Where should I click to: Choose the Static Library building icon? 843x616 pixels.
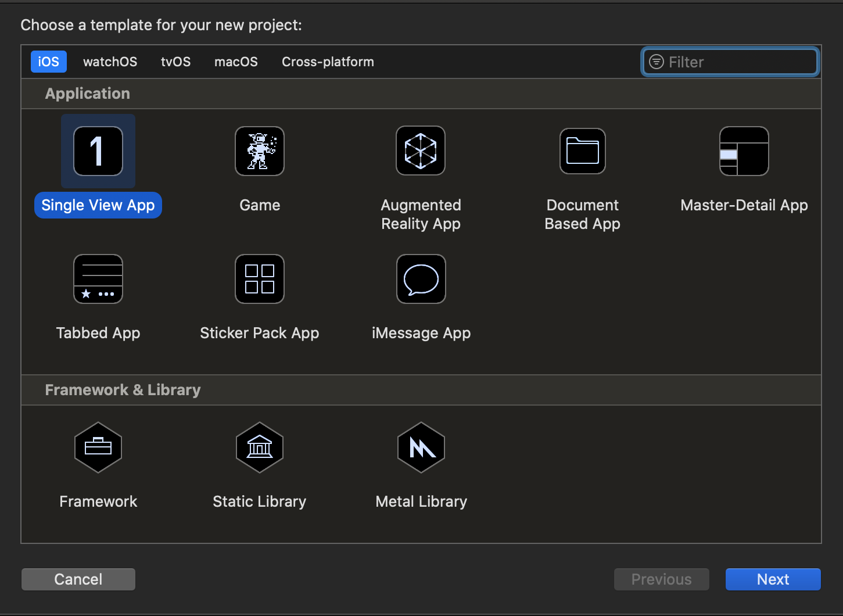(x=260, y=447)
